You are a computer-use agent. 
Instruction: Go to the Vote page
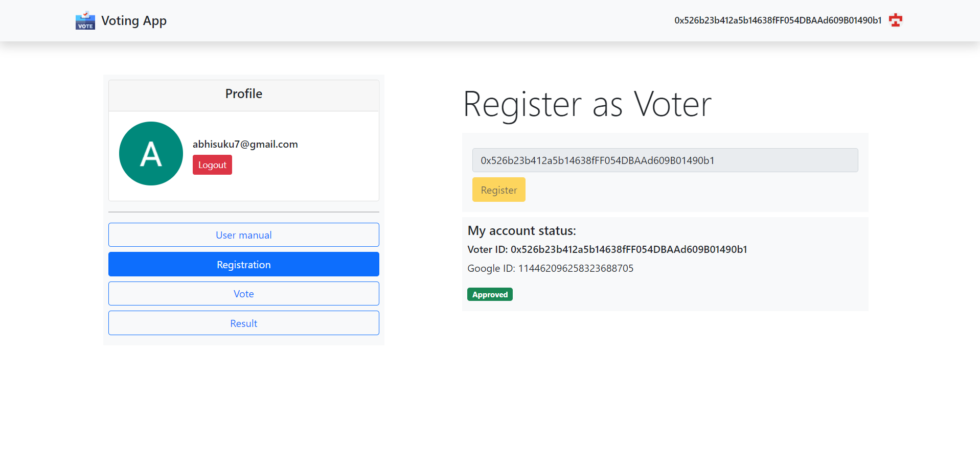[x=244, y=294]
